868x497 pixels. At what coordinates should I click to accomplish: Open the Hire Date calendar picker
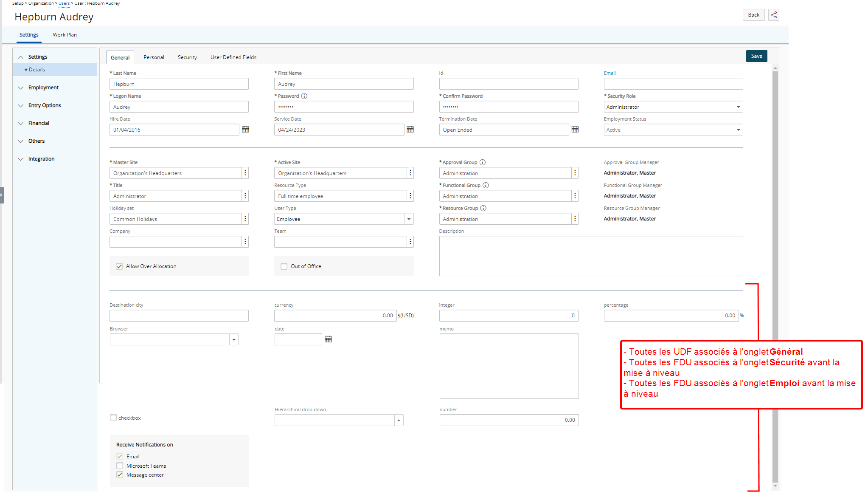(x=245, y=129)
